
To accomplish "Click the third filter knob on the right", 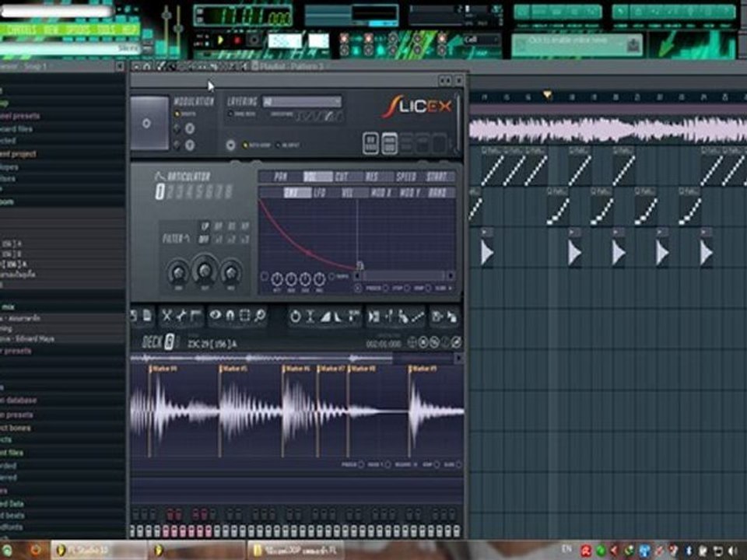I will (x=231, y=273).
